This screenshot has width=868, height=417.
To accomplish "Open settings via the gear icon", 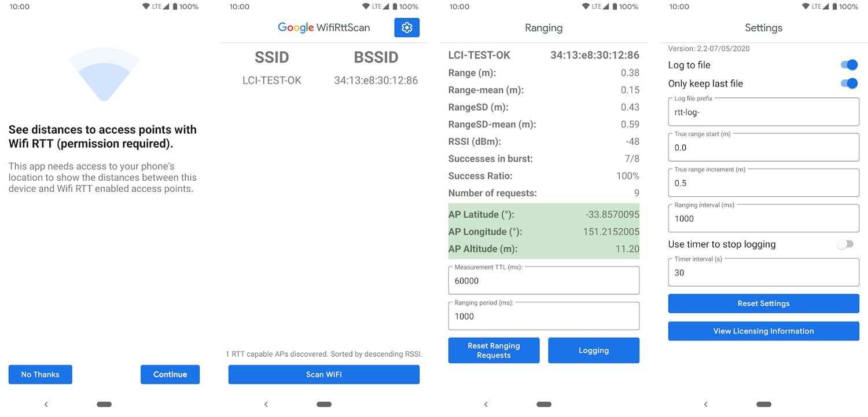I will tap(407, 28).
